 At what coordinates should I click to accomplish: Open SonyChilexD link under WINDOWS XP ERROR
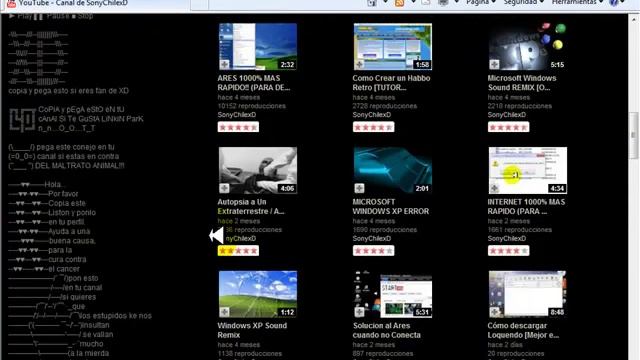pos(371,238)
